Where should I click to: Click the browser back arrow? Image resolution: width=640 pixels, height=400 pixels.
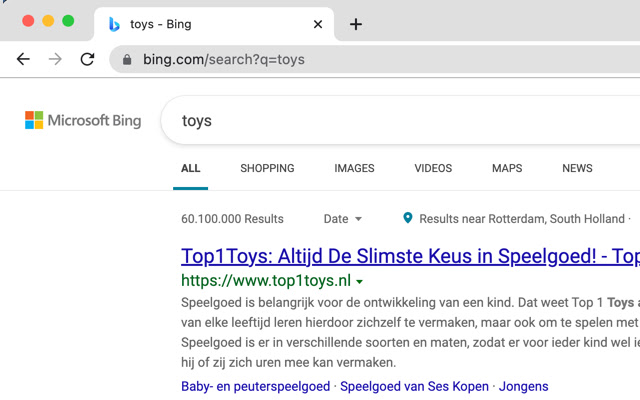click(x=23, y=59)
